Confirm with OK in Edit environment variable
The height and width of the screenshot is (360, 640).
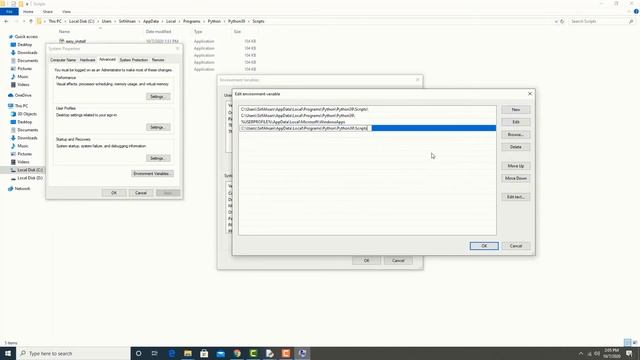pos(484,246)
